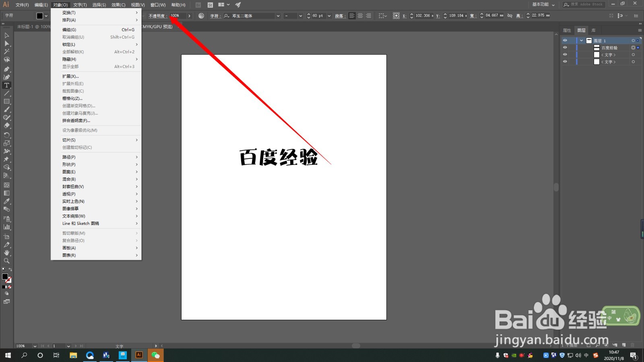
Task: Select the Eyedropper tool
Action: pos(6,201)
